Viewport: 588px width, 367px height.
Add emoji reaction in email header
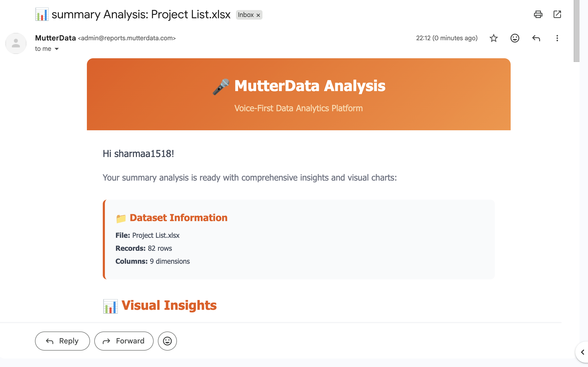[x=515, y=38]
